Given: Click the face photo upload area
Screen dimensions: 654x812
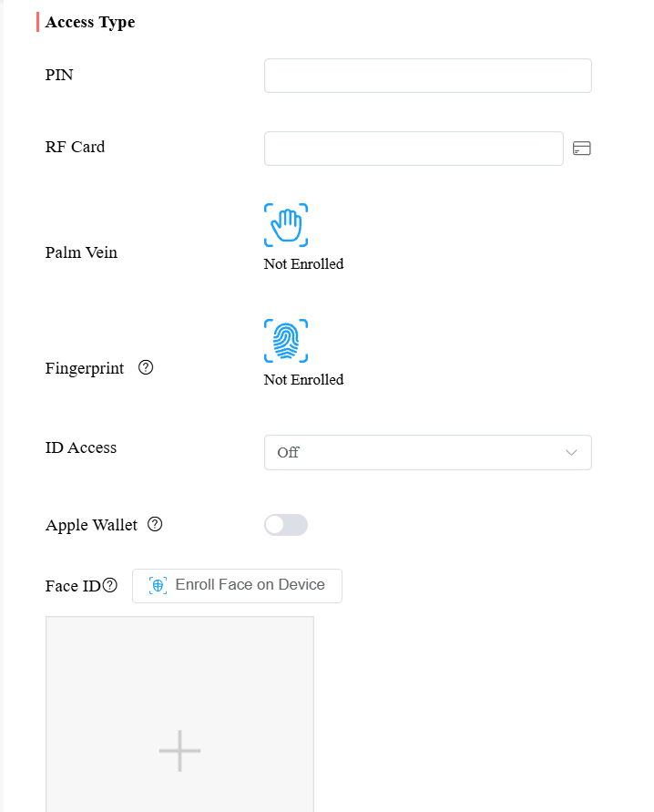Looking at the screenshot, I should pyautogui.click(x=179, y=714).
